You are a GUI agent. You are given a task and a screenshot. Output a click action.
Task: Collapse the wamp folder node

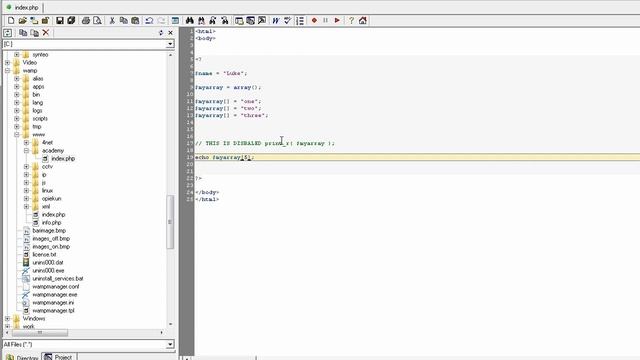(x=7, y=71)
